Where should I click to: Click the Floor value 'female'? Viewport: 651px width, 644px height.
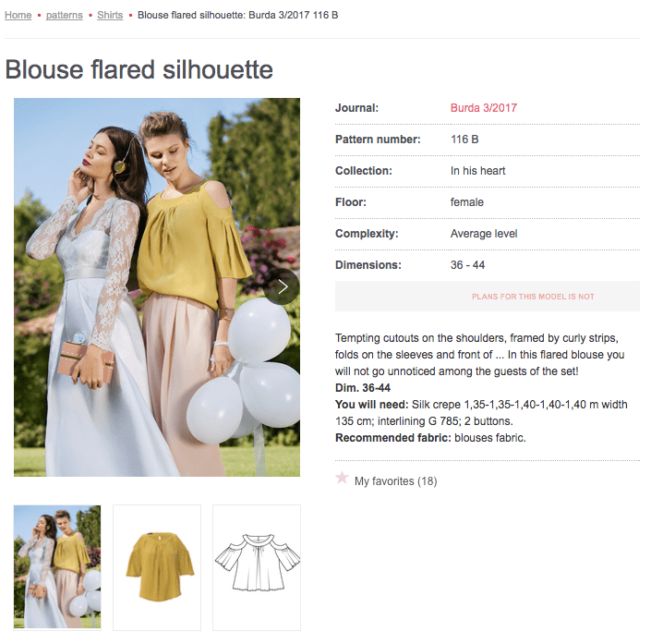467,202
